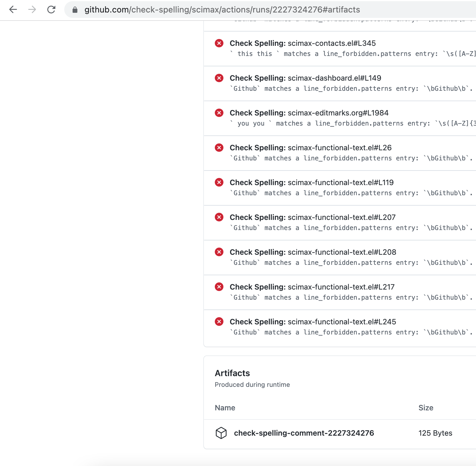Open the scimax-editmarks.org#L1984 annotation link
The width and height of the screenshot is (476, 466).
click(309, 113)
